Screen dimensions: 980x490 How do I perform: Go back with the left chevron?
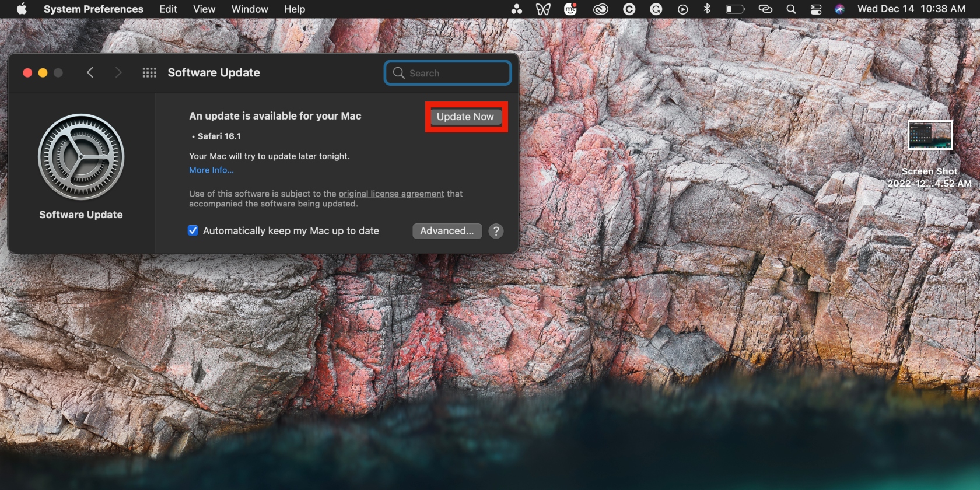pos(90,72)
